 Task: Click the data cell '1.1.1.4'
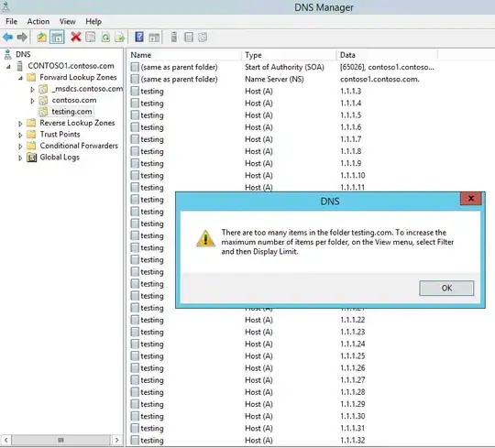click(x=351, y=104)
